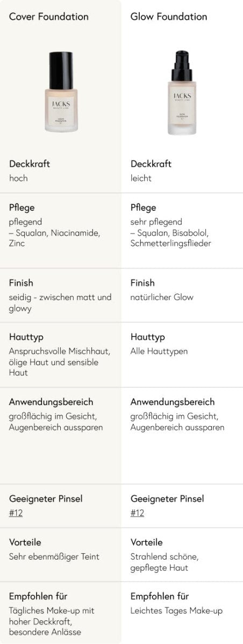Click the Glow Foundation bottle image

click(x=182, y=92)
